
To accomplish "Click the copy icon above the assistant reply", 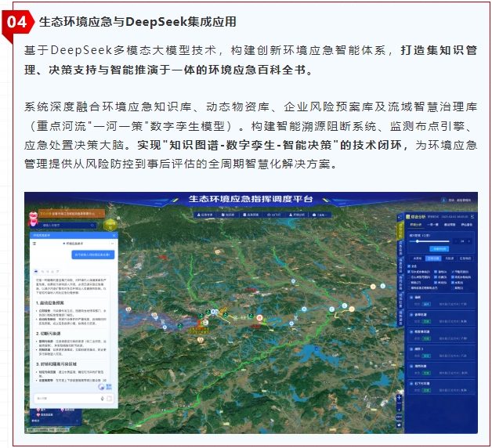I will pyautogui.click(x=42, y=272).
